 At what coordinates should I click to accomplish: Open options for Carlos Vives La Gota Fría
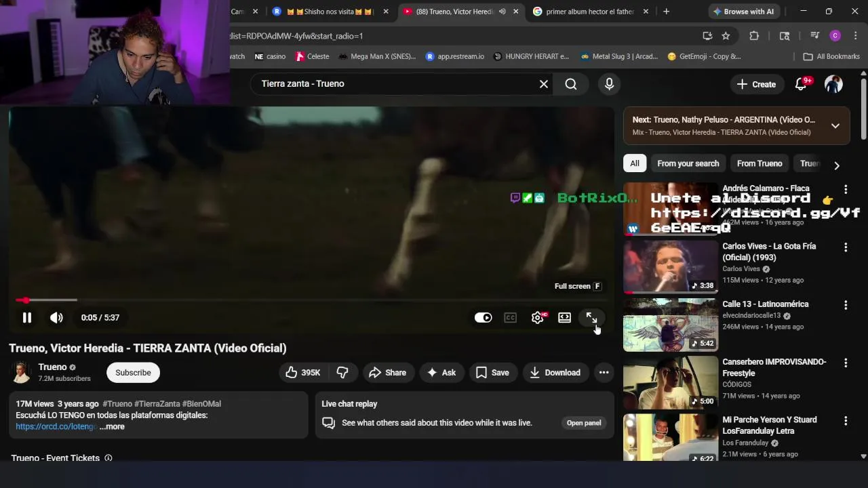(846, 247)
